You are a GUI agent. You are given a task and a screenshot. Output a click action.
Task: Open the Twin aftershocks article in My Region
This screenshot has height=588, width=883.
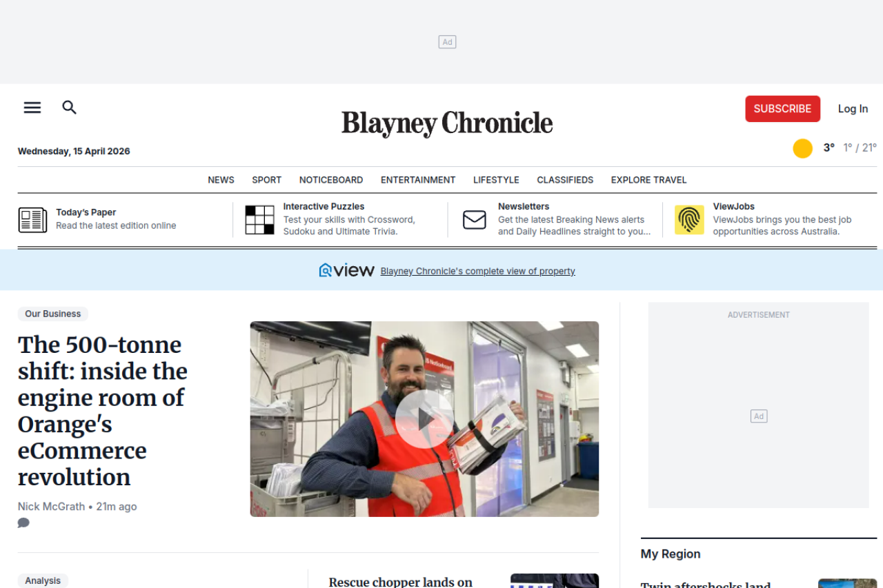coord(705,585)
